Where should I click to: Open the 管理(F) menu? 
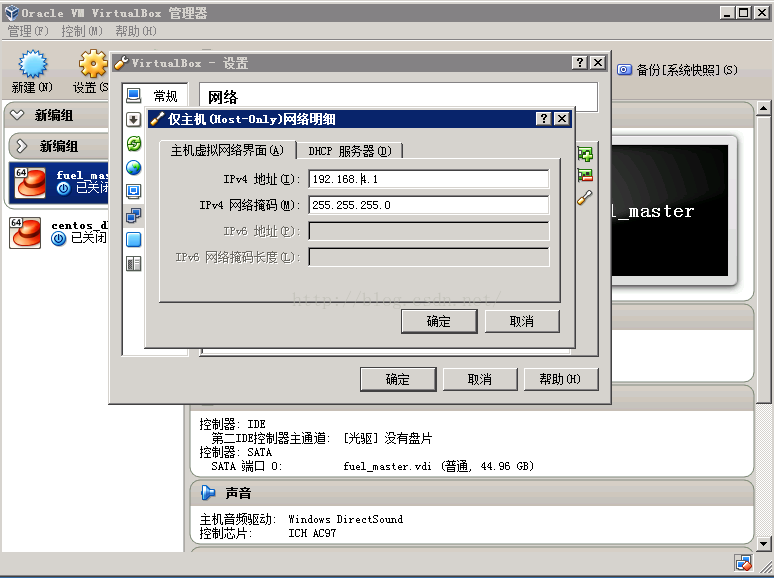click(28, 32)
